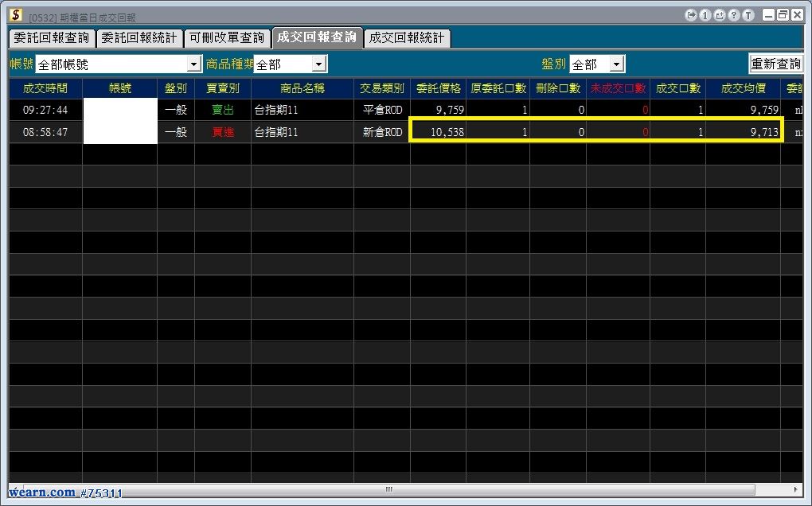Sort by 成交時間 column header
The image size is (812, 506).
(x=45, y=88)
